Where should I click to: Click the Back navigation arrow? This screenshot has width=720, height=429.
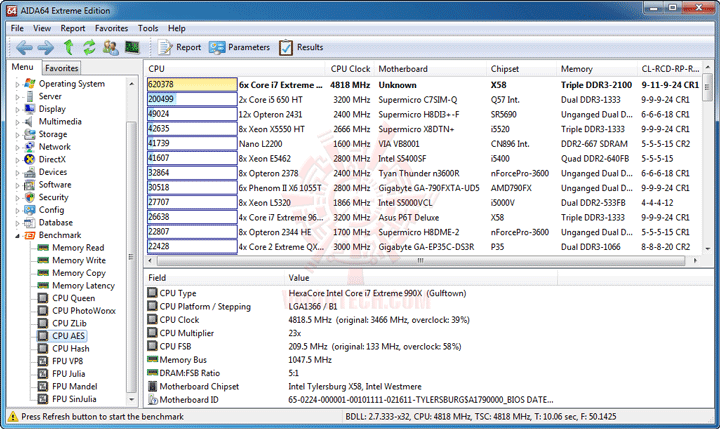(24, 47)
